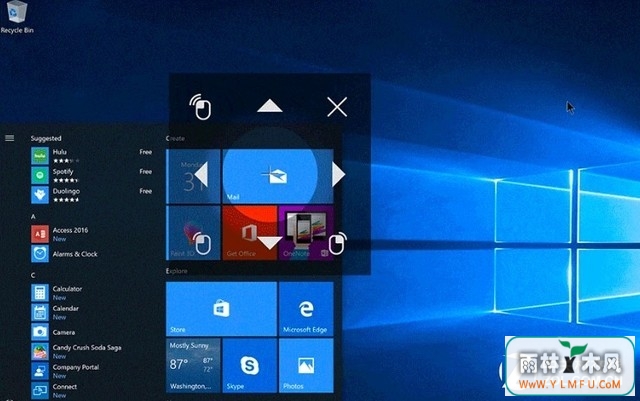Screen dimensions: 640x401
Task: Click the left arrow on the overlay
Action: pos(201,174)
